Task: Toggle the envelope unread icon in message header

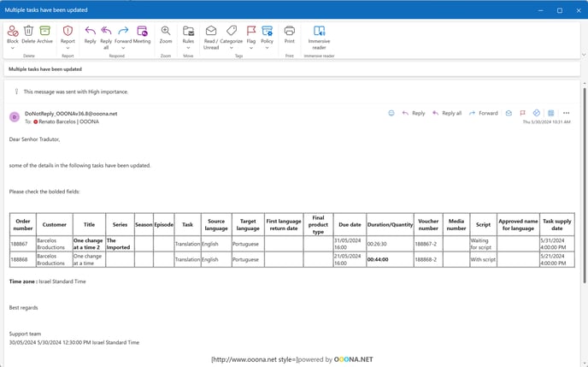Action: click(509, 113)
